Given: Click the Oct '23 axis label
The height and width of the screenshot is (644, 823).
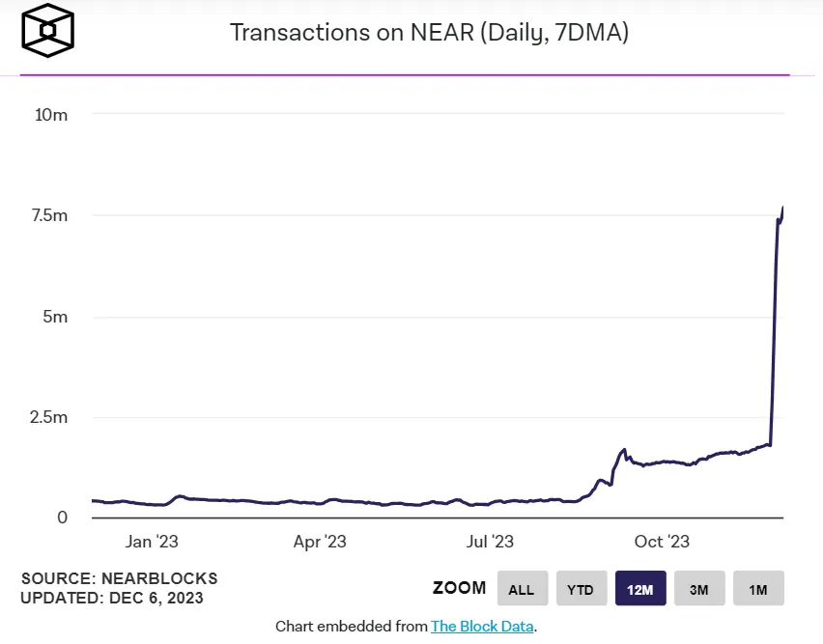Looking at the screenshot, I should pos(662,542).
